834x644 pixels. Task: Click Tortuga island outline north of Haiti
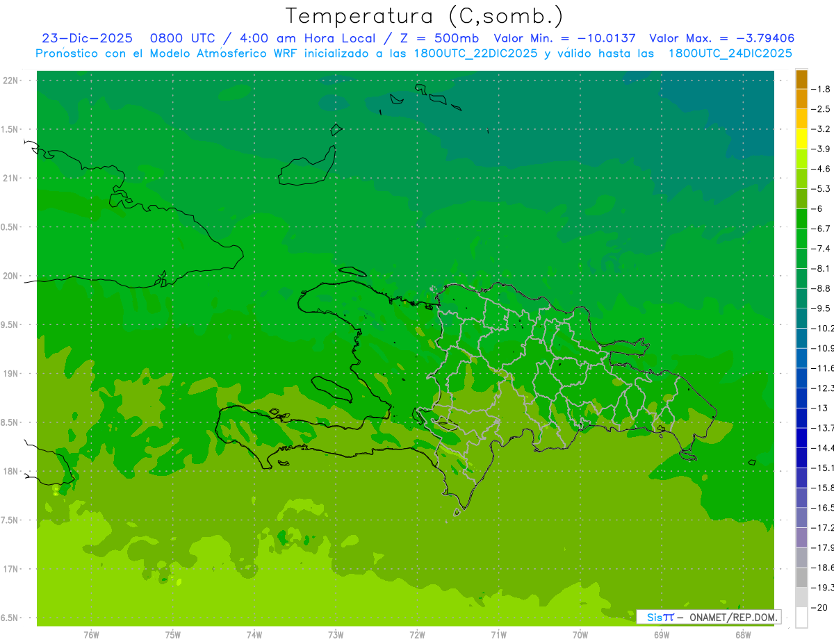coord(352,272)
